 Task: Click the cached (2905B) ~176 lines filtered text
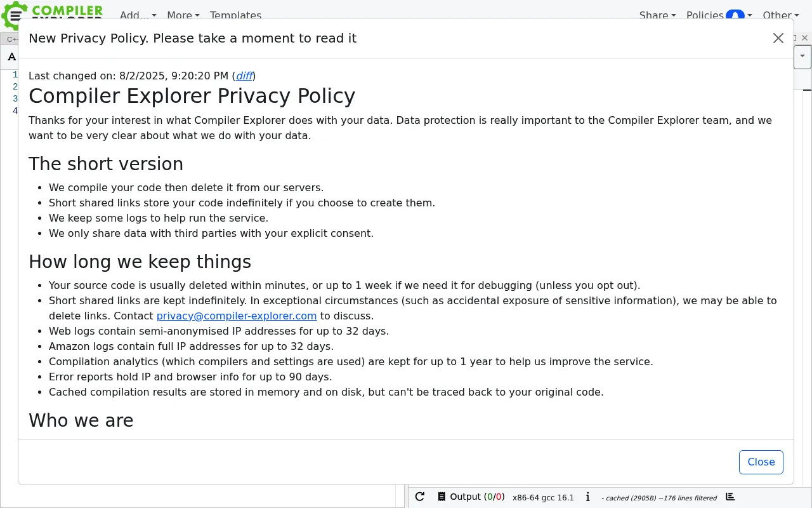point(659,498)
